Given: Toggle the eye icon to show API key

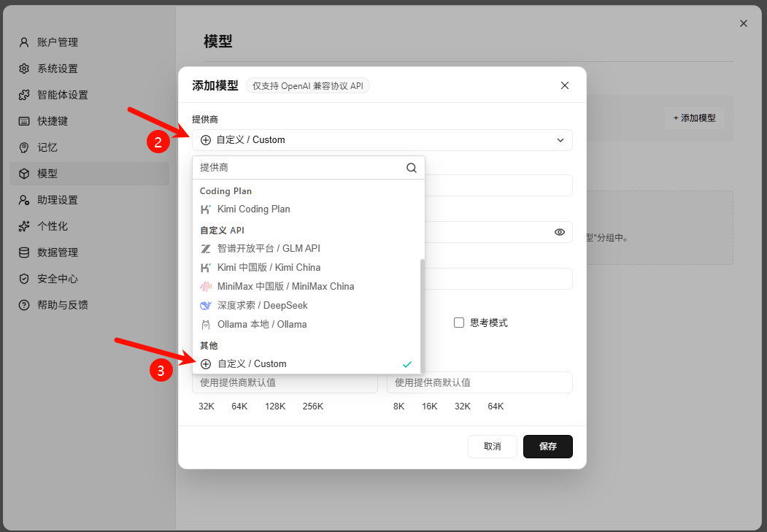Looking at the screenshot, I should tap(560, 232).
